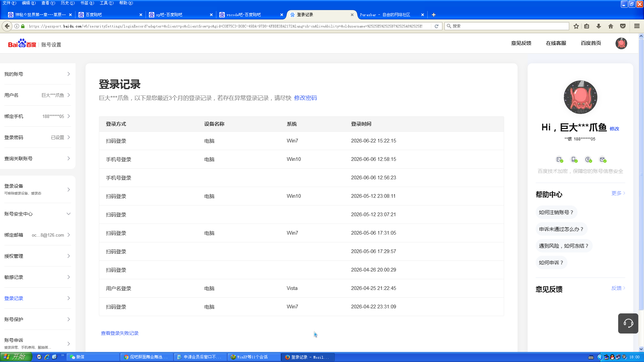Click the user avatar in header
644x362 pixels.
621,43
